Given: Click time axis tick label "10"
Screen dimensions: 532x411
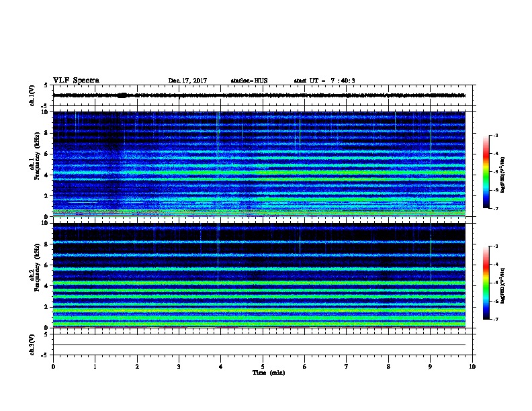Looking at the screenshot, I should [472, 367].
